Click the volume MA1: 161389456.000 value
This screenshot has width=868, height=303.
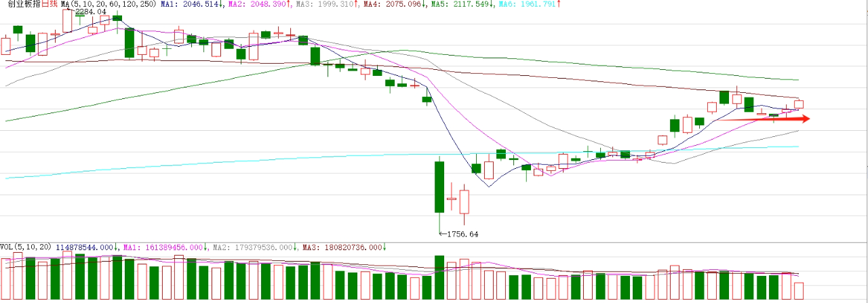[x=163, y=247]
